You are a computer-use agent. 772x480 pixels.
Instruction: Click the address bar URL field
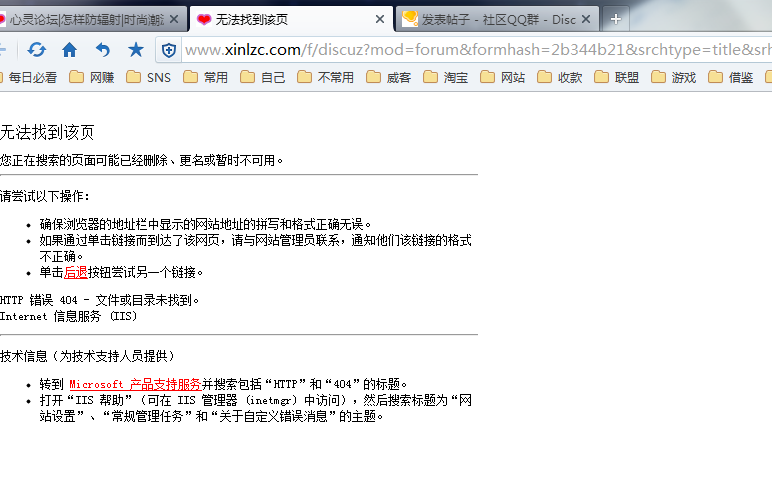478,50
